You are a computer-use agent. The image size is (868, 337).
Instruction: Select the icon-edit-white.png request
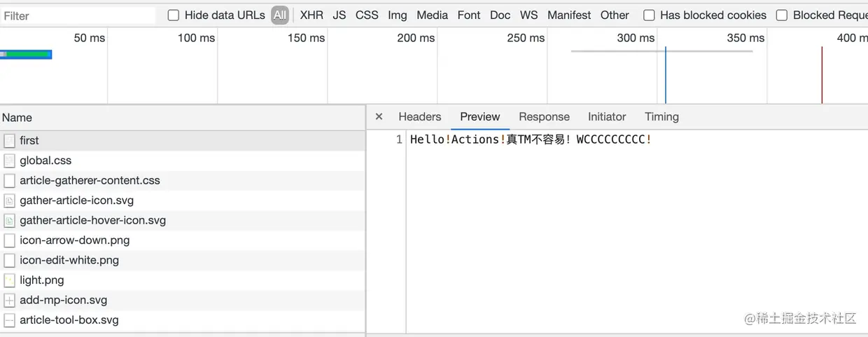click(182, 261)
